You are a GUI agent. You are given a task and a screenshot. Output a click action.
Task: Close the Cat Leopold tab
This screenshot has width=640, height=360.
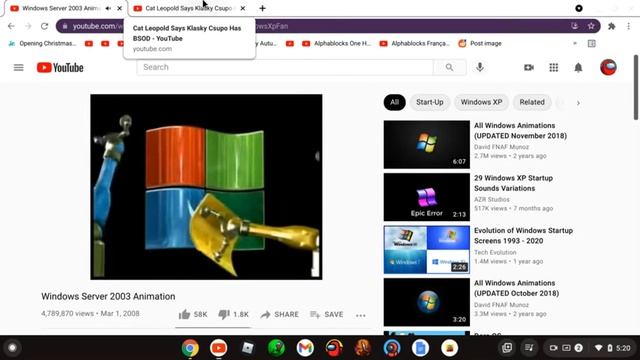(x=243, y=8)
